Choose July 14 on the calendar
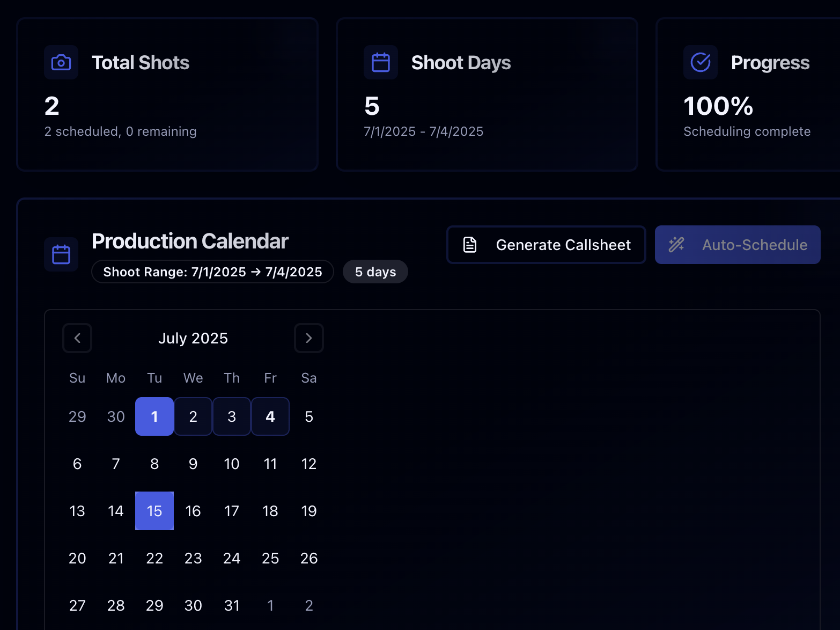This screenshot has height=630, width=840. click(x=116, y=511)
